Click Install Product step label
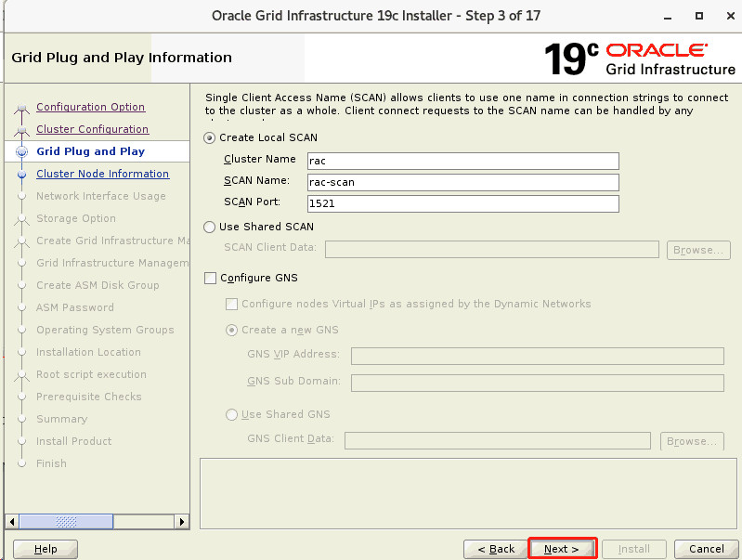This screenshot has height=560, width=742. click(x=74, y=441)
